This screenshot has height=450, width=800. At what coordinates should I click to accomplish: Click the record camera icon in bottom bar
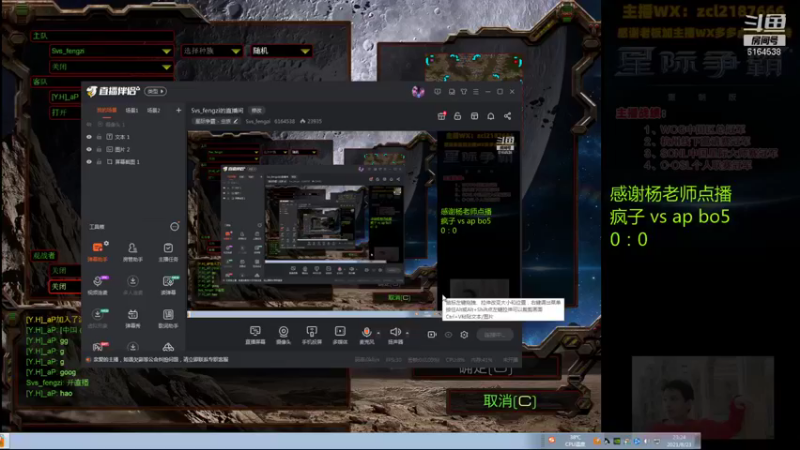coord(432,335)
